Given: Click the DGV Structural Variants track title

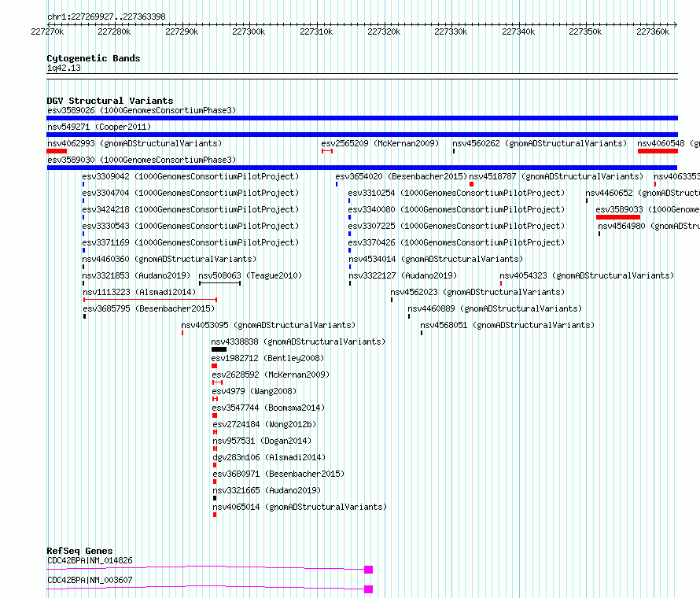Looking at the screenshot, I should tap(110, 101).
